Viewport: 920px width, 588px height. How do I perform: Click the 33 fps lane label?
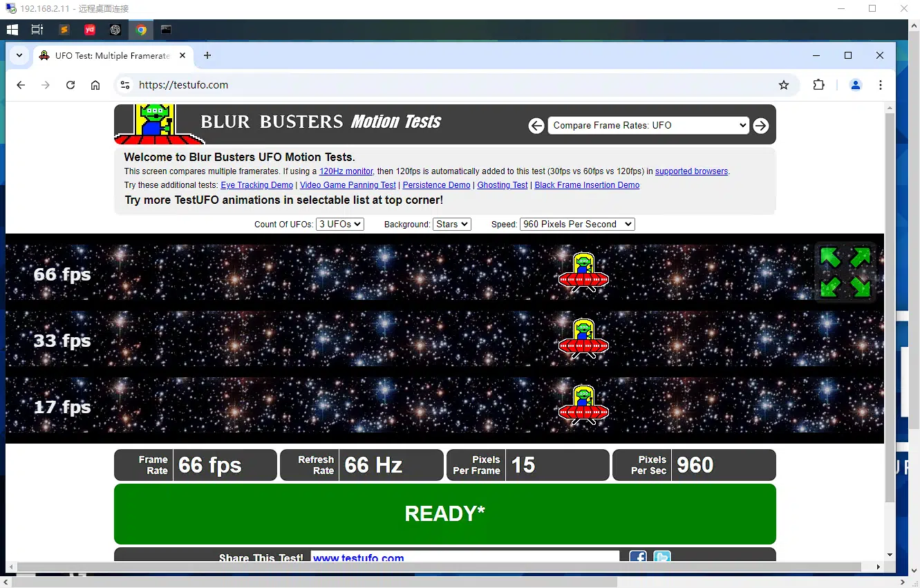coord(62,341)
